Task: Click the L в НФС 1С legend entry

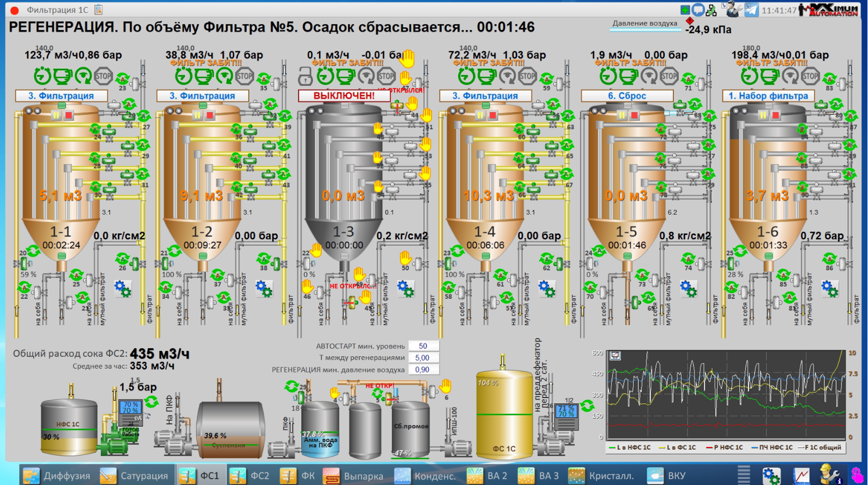Action: point(630,447)
